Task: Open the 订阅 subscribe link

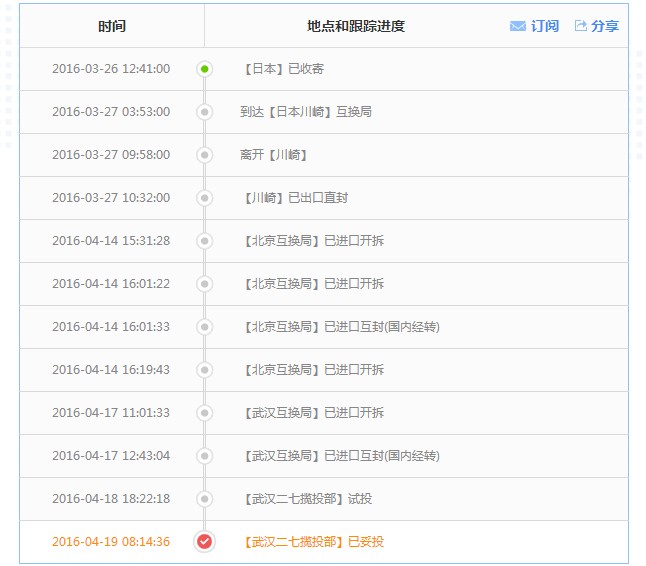Action: point(545,26)
